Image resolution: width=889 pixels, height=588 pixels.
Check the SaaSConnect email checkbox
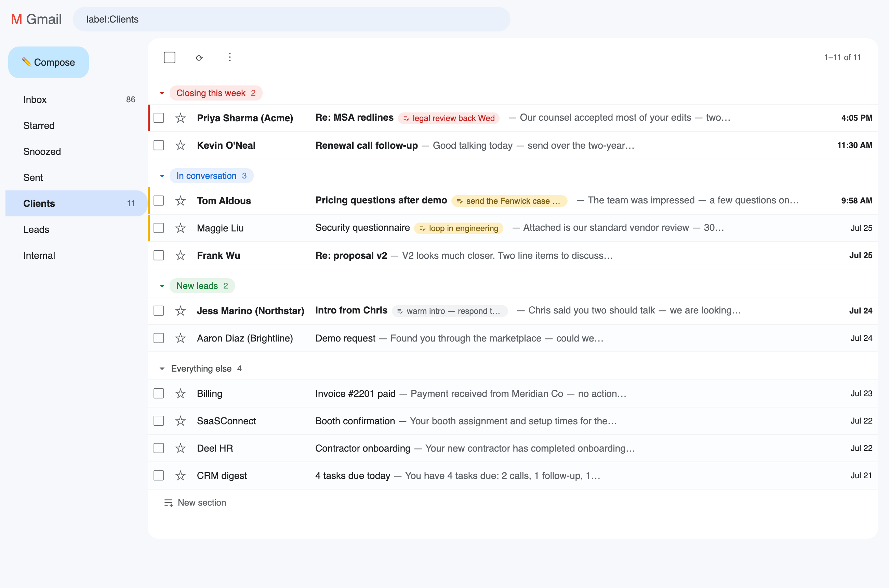click(159, 421)
